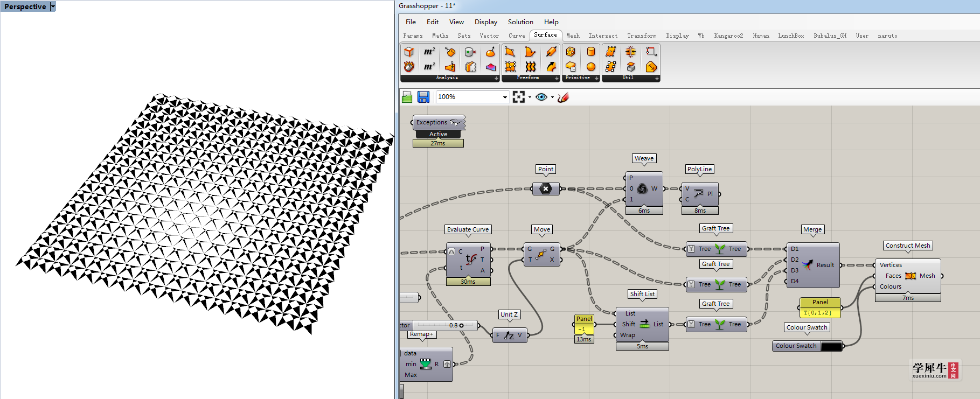Switch to the Kangaroo2 tab
Viewport: 980px width, 399px height.
[728, 36]
